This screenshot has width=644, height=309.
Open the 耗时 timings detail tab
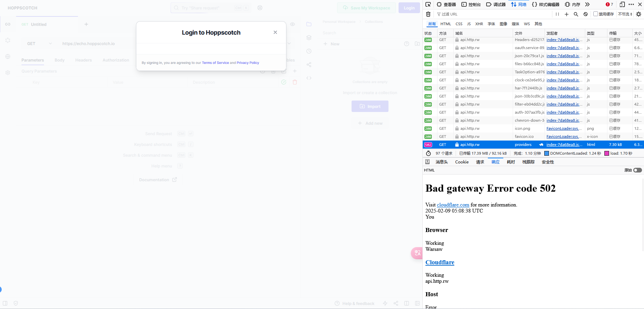[511, 162]
